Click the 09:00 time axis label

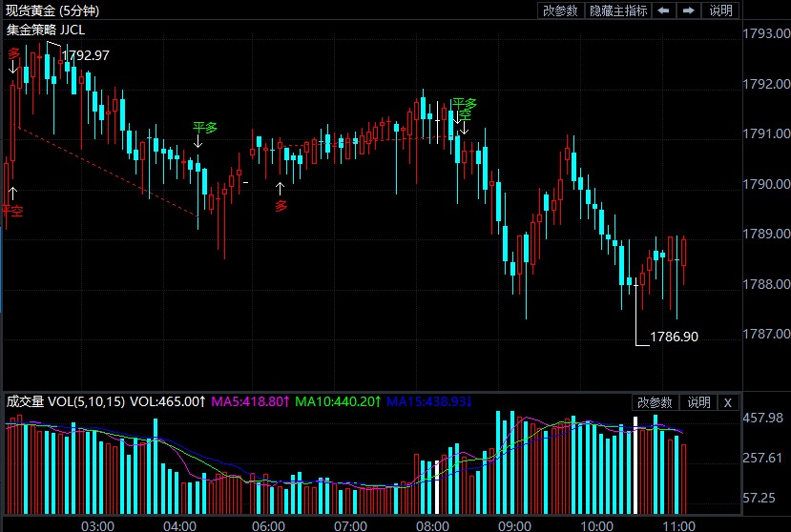click(x=514, y=526)
